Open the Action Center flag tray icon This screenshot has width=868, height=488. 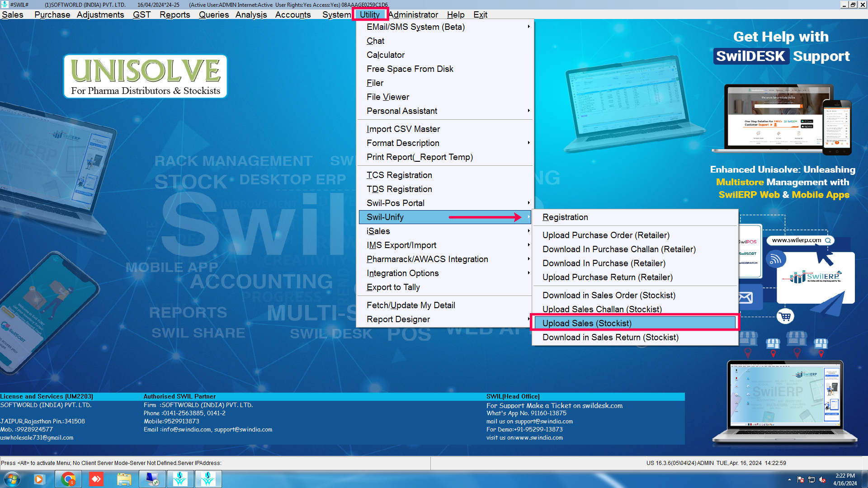tap(801, 479)
